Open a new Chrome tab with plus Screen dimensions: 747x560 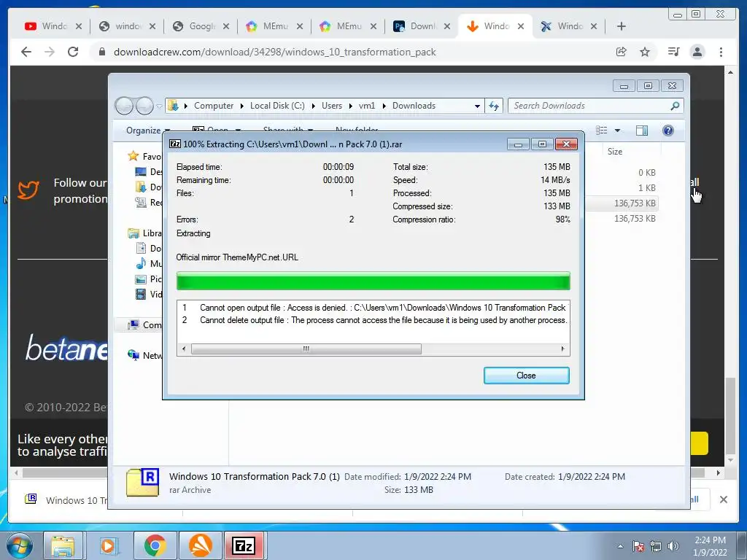(x=622, y=26)
